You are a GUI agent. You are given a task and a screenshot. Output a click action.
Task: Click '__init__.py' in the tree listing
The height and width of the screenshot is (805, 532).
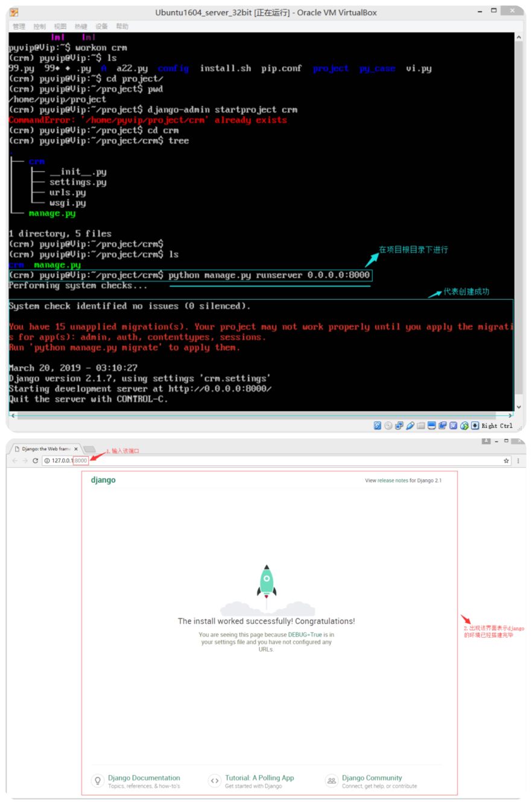[78, 172]
